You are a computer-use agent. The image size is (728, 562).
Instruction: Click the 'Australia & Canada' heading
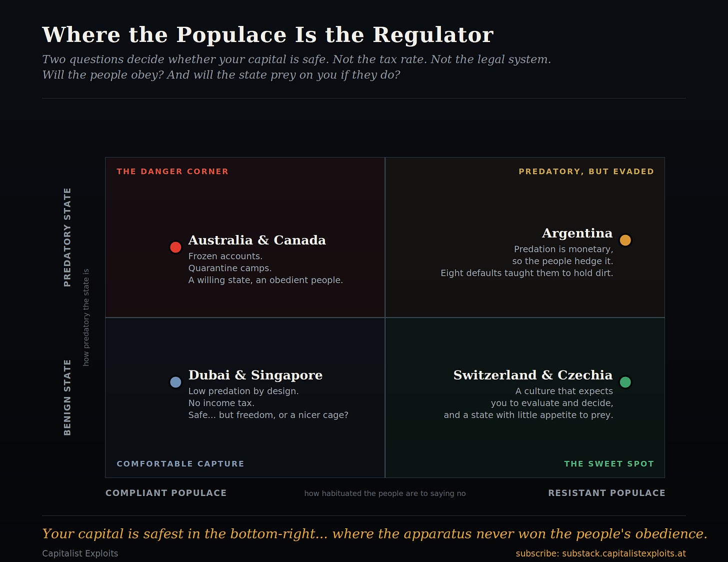[x=257, y=240]
